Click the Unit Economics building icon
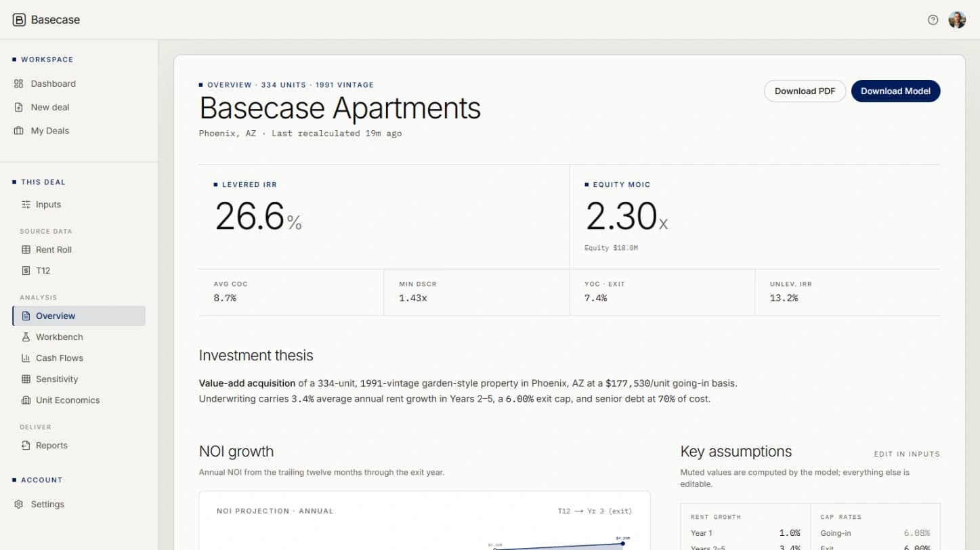 tap(26, 400)
